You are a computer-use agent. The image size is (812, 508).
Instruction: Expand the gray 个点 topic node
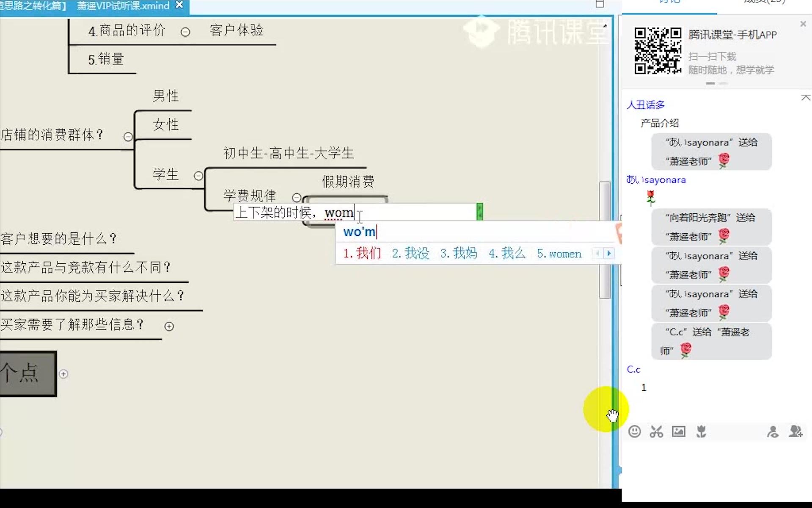63,374
